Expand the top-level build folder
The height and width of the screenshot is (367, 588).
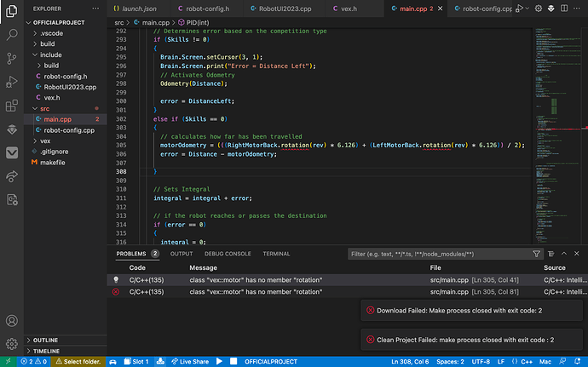66,44
